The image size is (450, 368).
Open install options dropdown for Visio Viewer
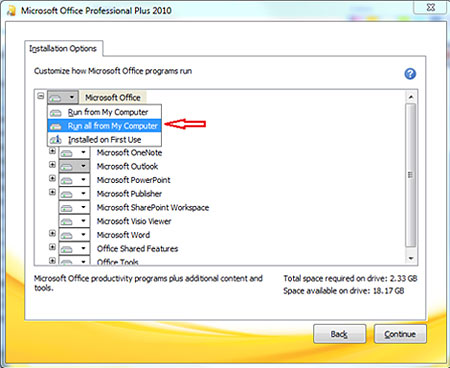click(74, 221)
